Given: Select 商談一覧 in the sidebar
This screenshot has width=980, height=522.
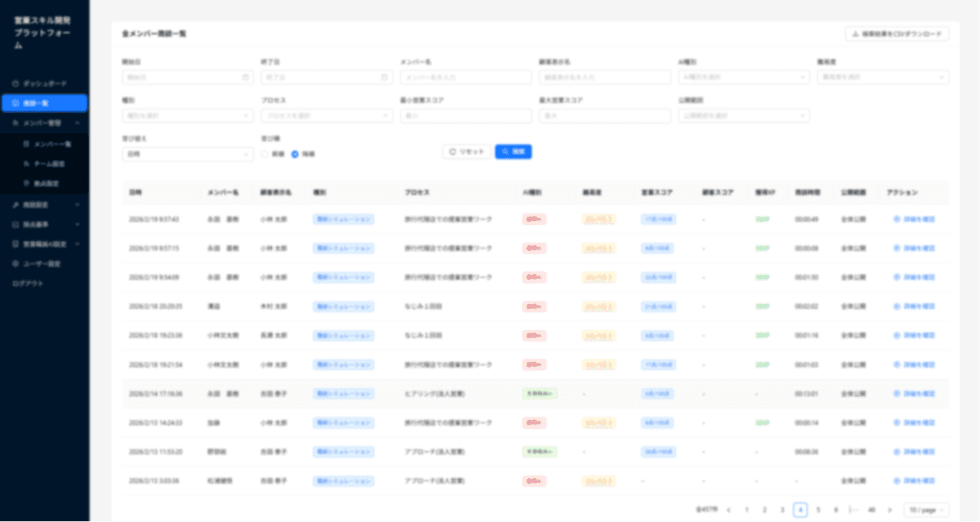Looking at the screenshot, I should coord(44,103).
